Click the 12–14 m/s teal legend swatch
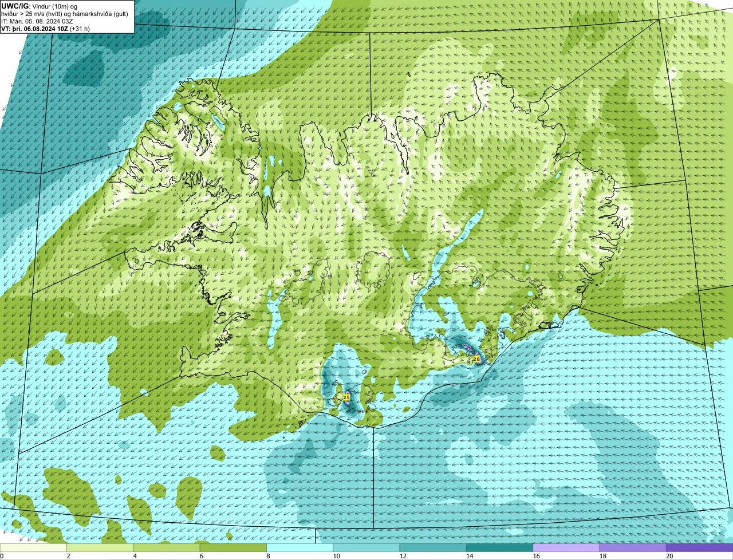 click(x=433, y=547)
